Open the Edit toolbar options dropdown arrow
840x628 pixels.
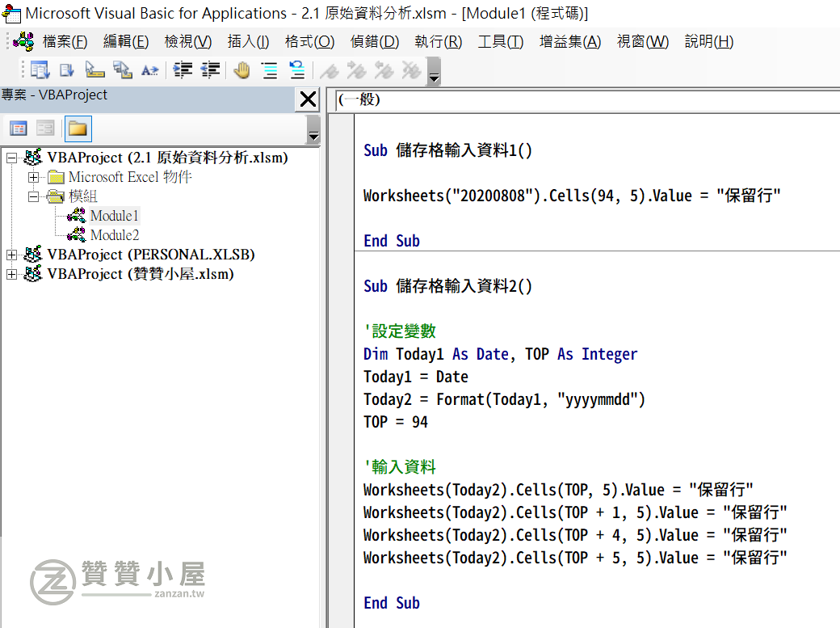(434, 71)
